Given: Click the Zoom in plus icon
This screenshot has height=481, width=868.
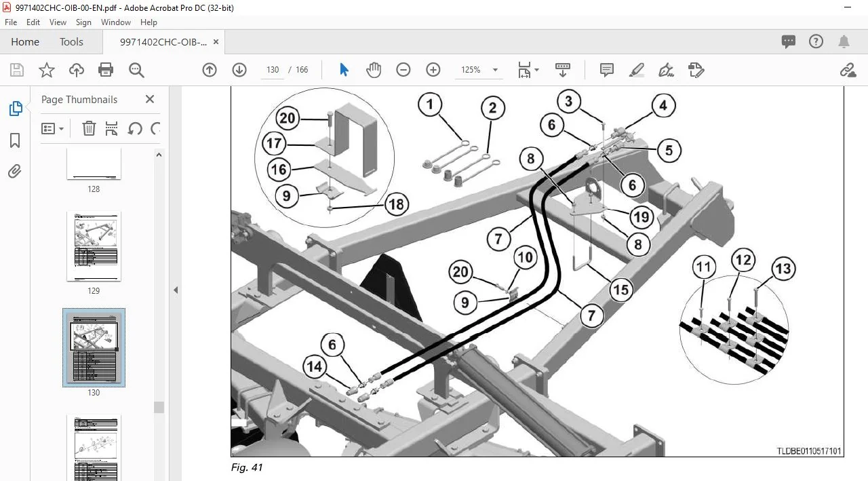Looking at the screenshot, I should click(433, 70).
